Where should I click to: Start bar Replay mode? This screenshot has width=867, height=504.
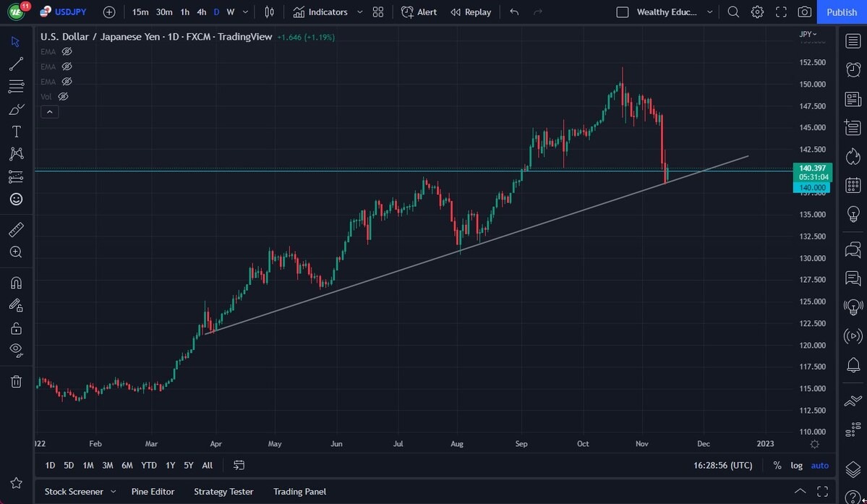pos(471,12)
